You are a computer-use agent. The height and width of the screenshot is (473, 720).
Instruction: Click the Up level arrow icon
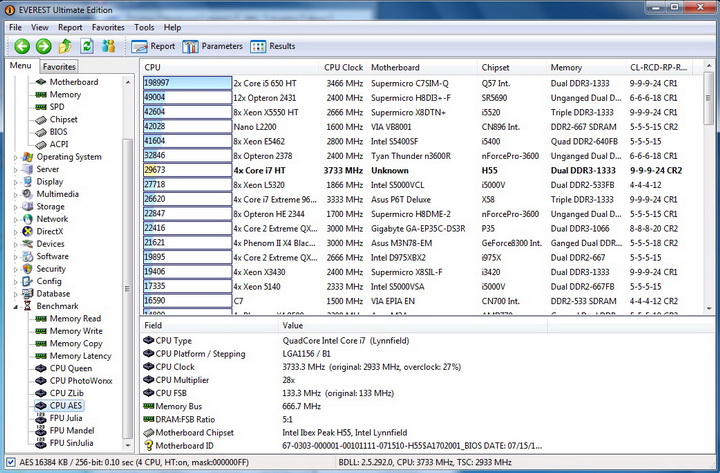65,46
